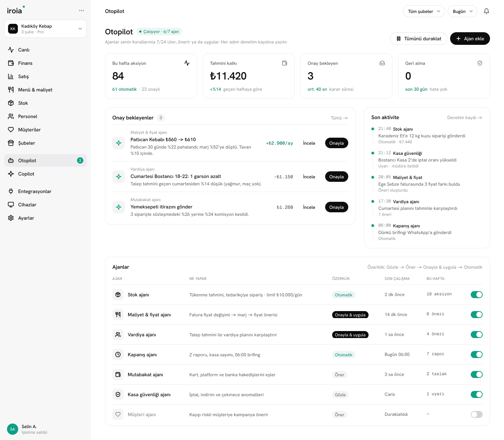Disable the Maliyet & fiyat ajanı switch
This screenshot has width=504, height=440.
[x=477, y=315]
